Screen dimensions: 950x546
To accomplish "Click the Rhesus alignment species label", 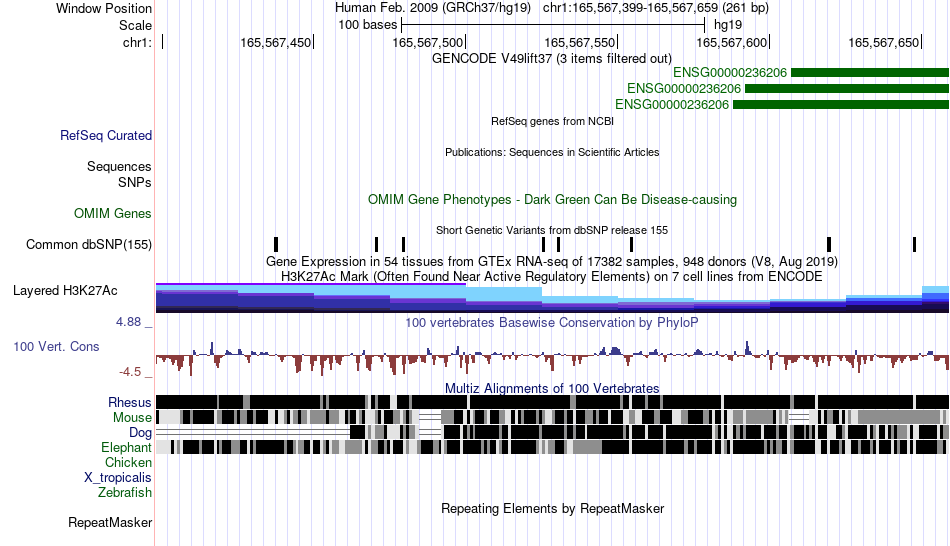I will 129,402.
